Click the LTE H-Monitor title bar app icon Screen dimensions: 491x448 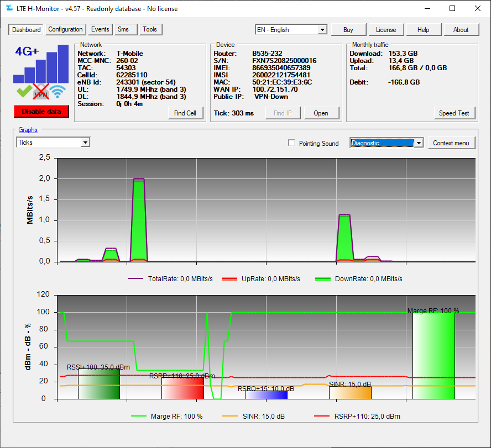pos(9,8)
